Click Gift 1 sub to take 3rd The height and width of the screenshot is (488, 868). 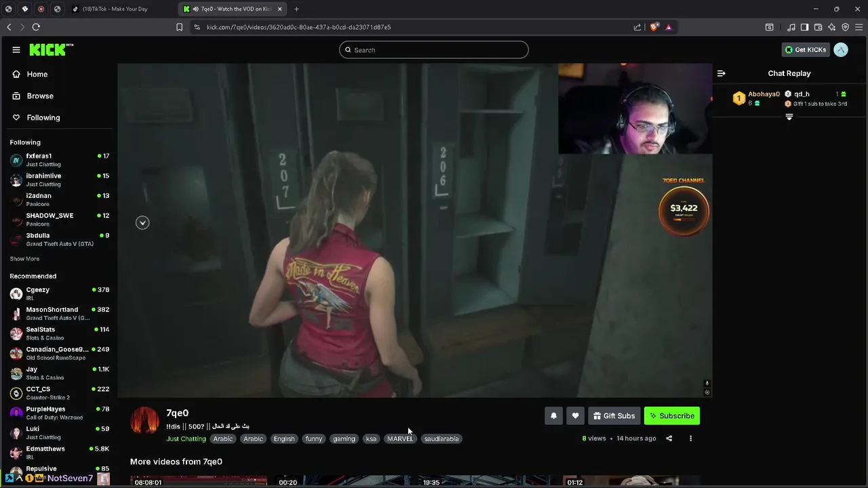click(x=816, y=104)
